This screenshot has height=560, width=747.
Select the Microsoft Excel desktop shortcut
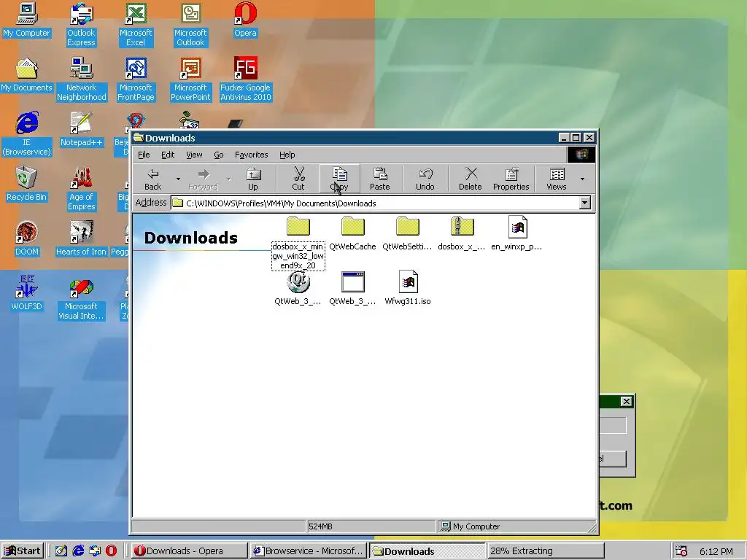point(136,25)
